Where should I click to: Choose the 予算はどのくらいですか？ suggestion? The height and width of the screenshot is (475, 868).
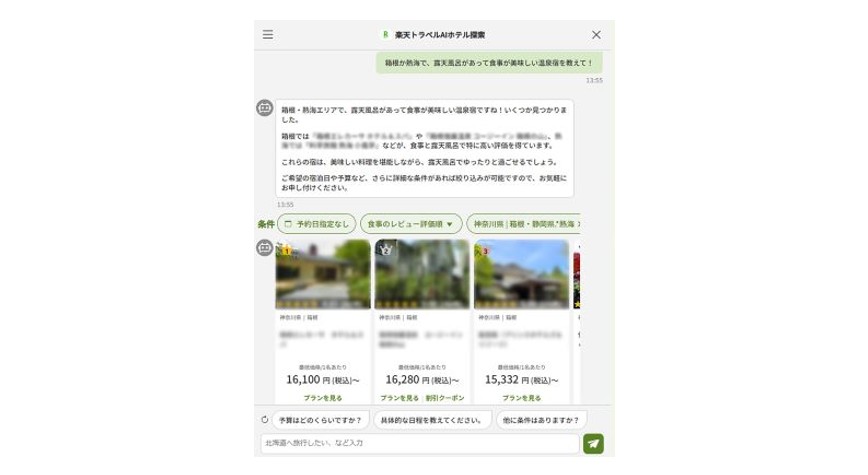(320, 420)
